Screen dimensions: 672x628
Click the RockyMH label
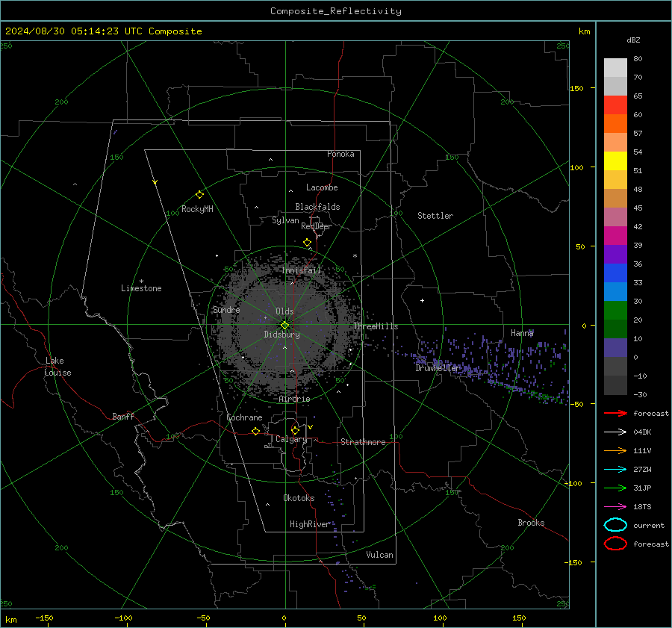pos(197,209)
